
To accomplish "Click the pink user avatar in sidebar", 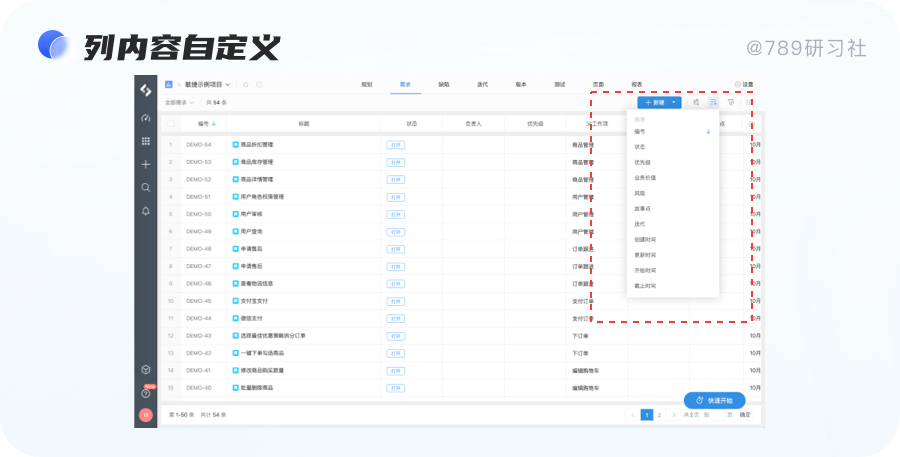I will click(146, 415).
